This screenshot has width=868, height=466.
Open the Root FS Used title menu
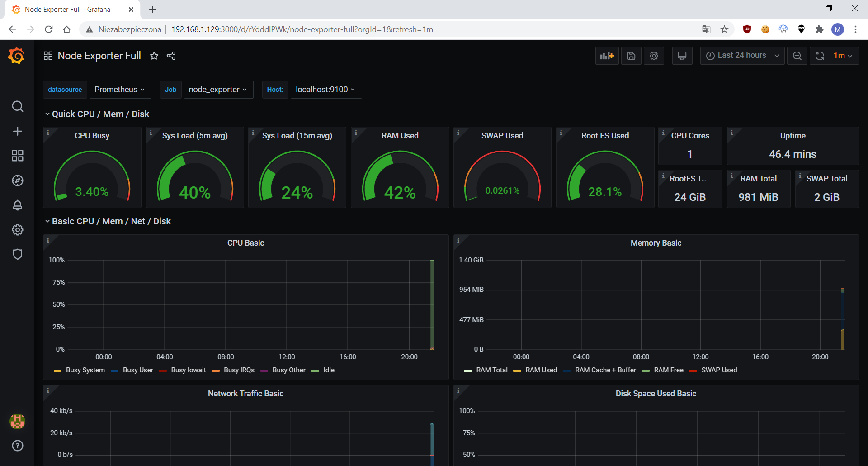coord(605,136)
